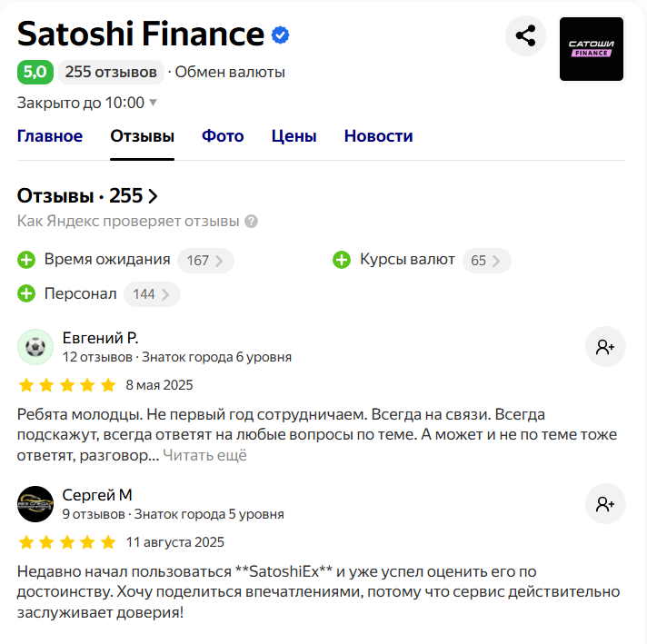Viewport: 647px width, 644px height.
Task: Click the 255 отзывов button
Action: pos(111,72)
